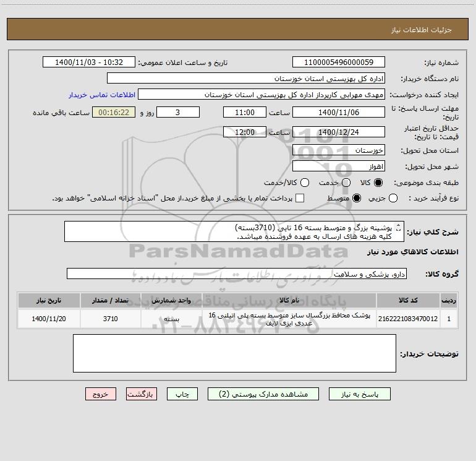Click the چاپ print button
Image resolution: width=476 pixels, height=461 pixels.
point(182,394)
